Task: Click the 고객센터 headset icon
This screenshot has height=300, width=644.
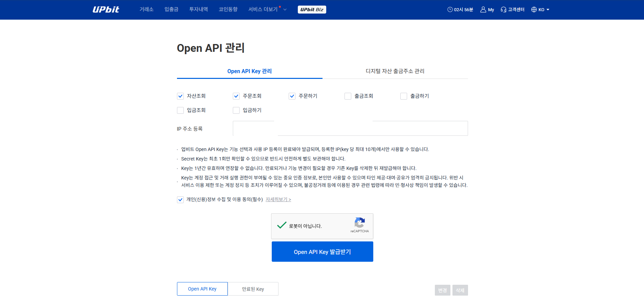Action: 503,9
